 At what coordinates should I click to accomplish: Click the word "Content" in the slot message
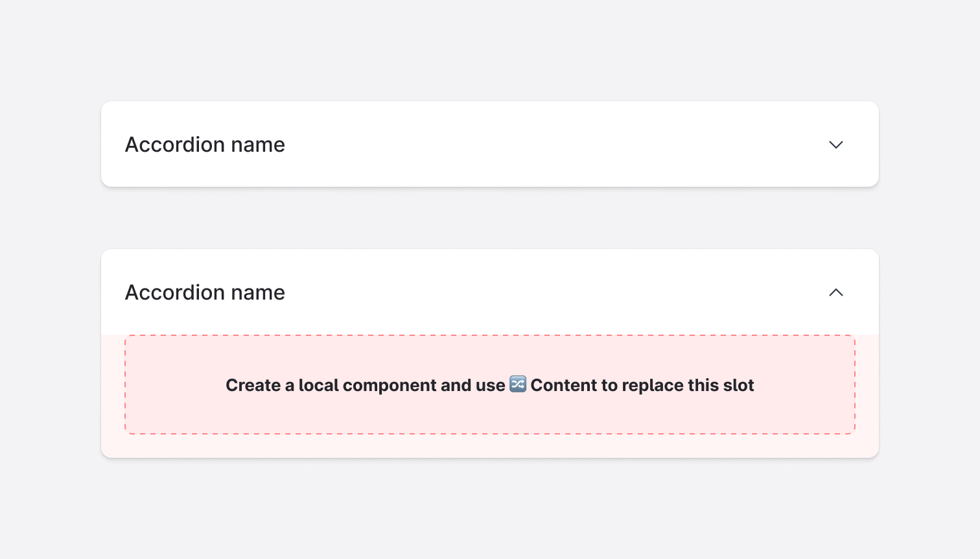564,385
